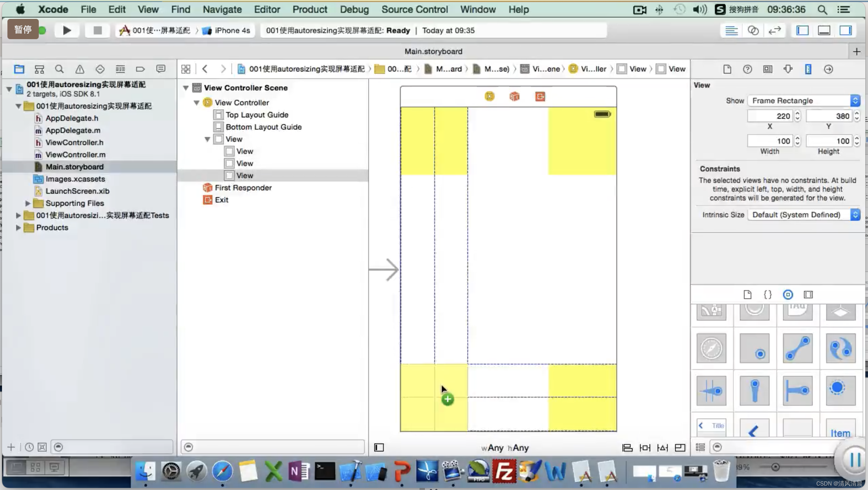The height and width of the screenshot is (490, 868).
Task: Select the Debug menu from menu bar
Action: tap(354, 9)
